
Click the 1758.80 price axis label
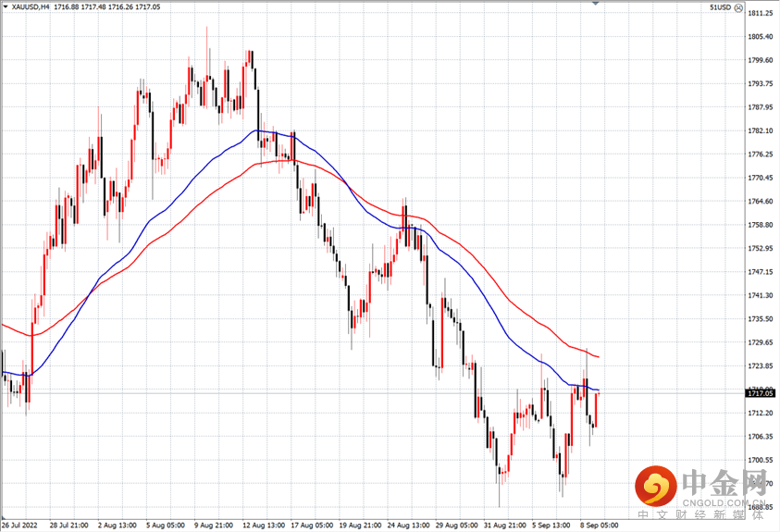click(x=760, y=225)
